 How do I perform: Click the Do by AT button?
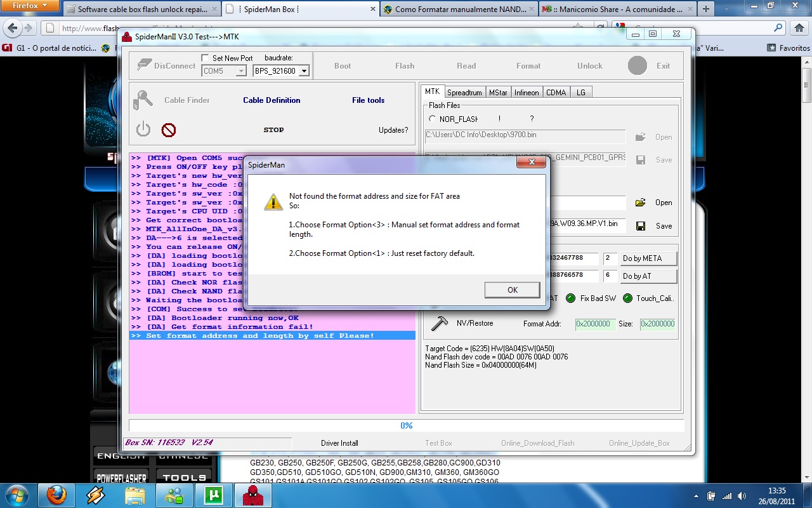pyautogui.click(x=649, y=276)
